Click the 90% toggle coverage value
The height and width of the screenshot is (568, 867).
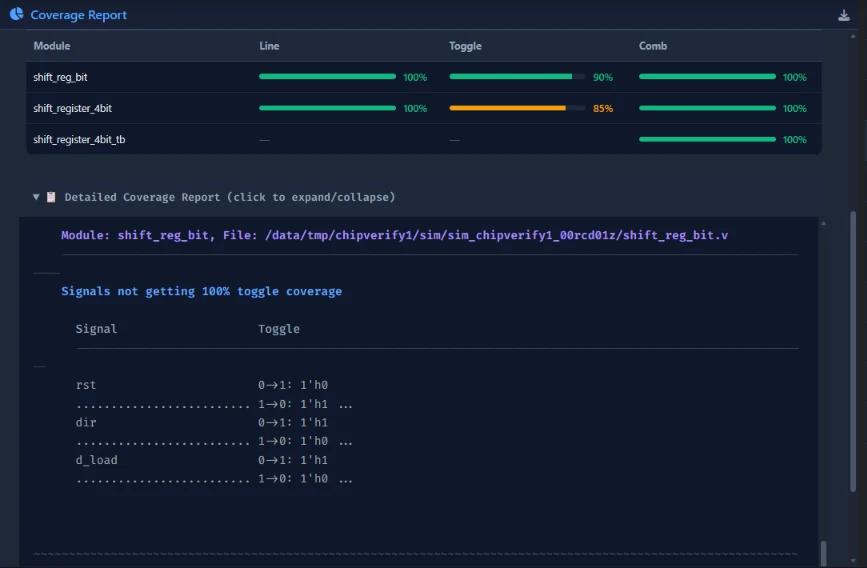point(603,77)
